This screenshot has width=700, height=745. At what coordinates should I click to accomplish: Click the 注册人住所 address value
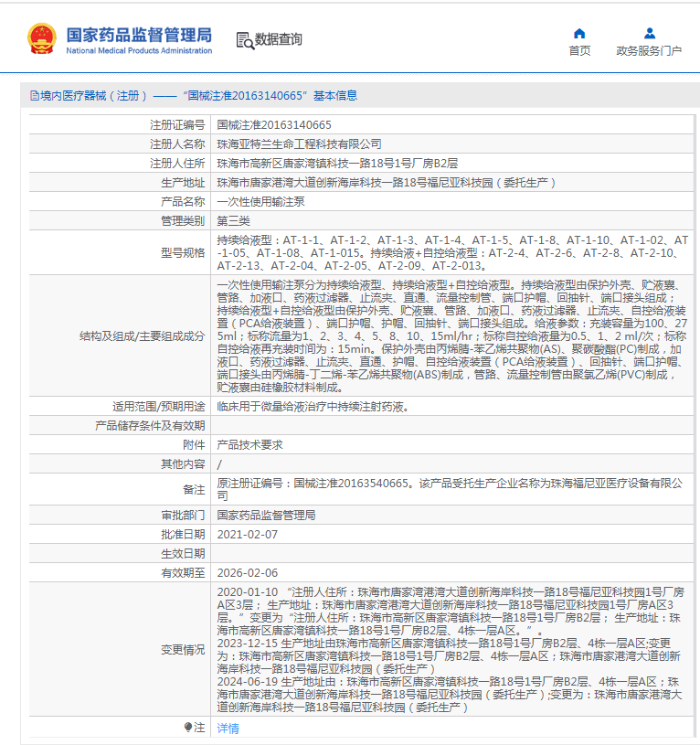pyautogui.click(x=337, y=164)
